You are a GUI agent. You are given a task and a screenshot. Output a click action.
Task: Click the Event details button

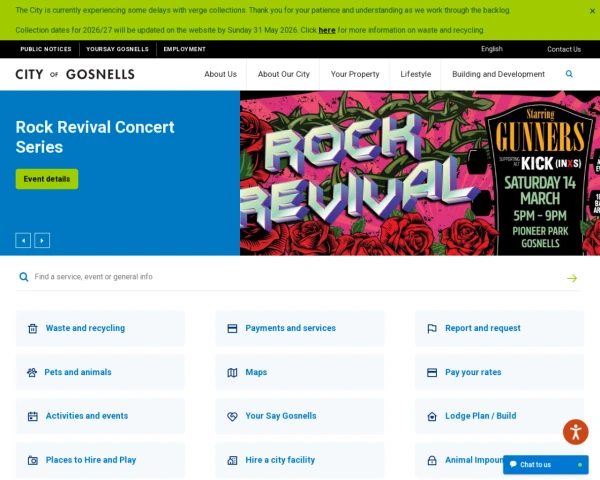click(46, 179)
